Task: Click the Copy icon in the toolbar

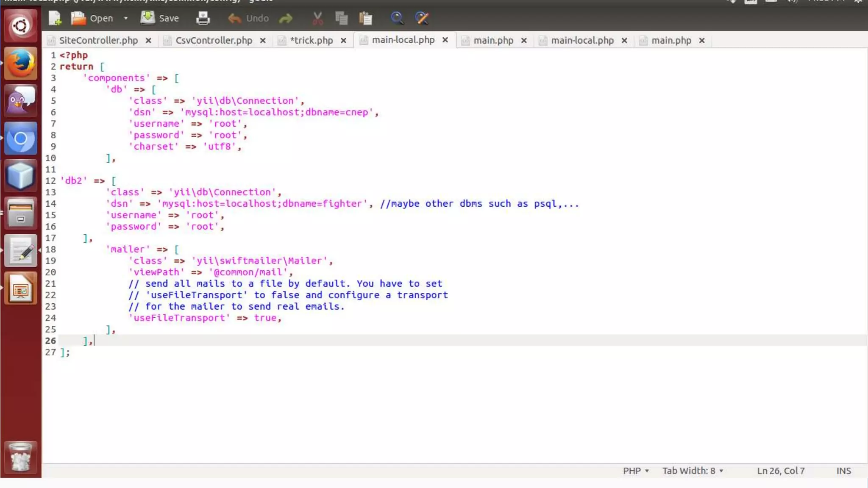Action: (341, 18)
